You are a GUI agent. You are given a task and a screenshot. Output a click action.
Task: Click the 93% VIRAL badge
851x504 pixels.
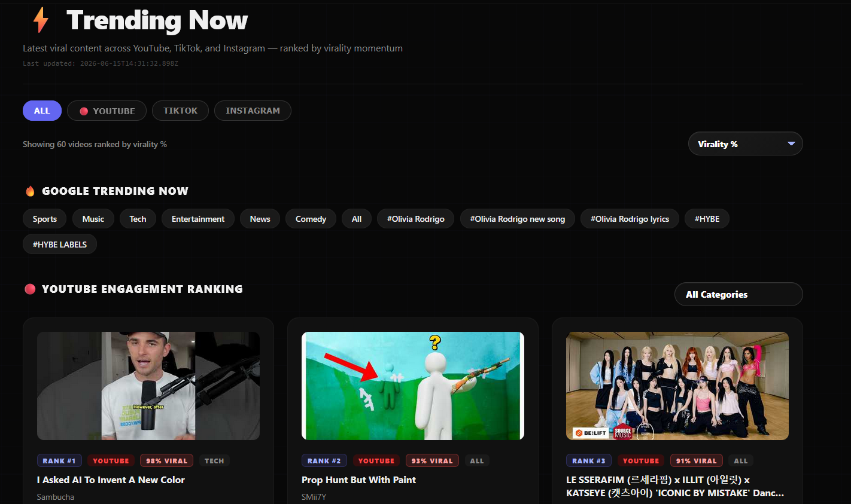coord(432,461)
